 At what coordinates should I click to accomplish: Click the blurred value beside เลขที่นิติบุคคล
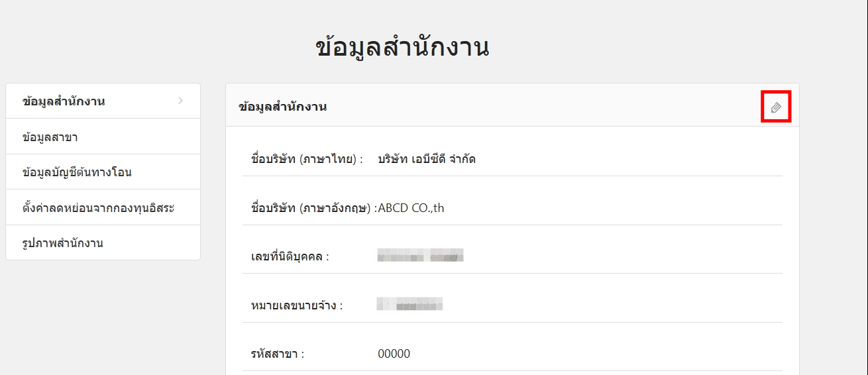420,256
